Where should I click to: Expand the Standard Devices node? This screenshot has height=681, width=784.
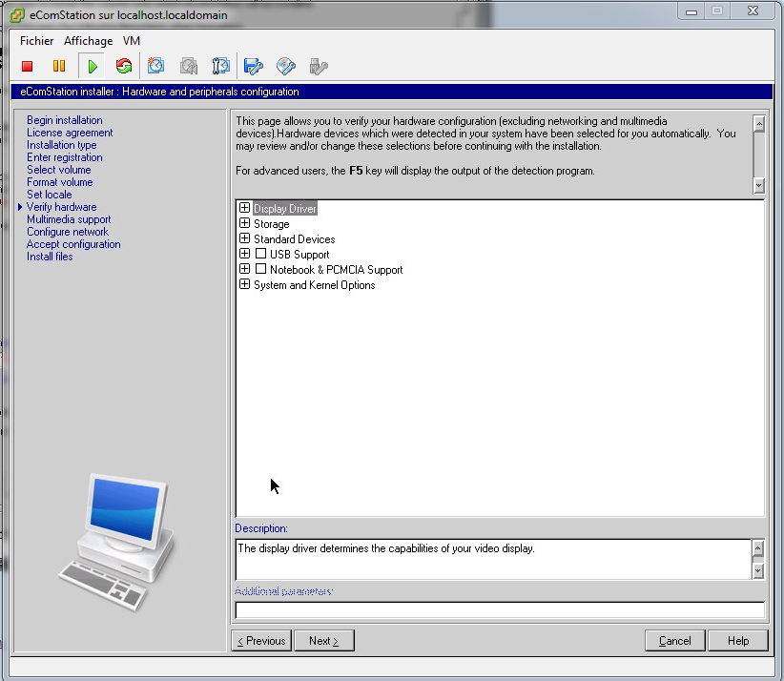(x=245, y=238)
